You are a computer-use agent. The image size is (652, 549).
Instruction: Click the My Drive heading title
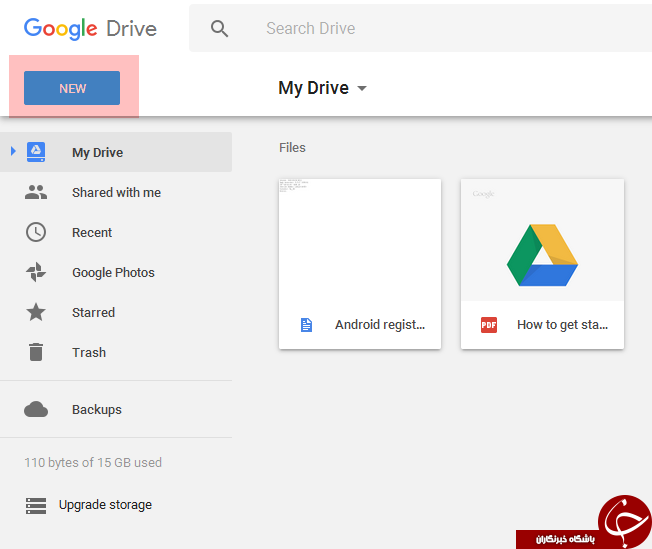pyautogui.click(x=314, y=88)
